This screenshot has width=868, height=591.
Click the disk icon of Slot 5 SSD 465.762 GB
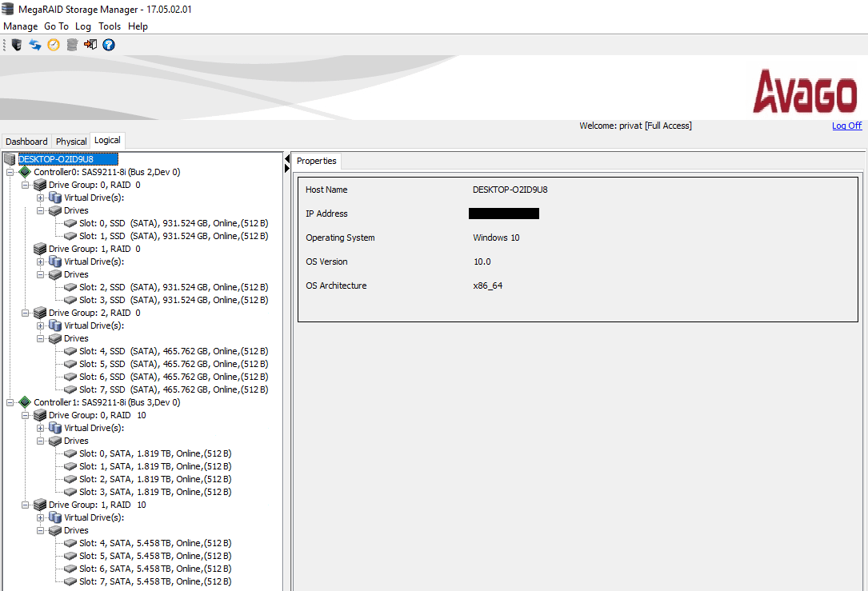(x=70, y=364)
